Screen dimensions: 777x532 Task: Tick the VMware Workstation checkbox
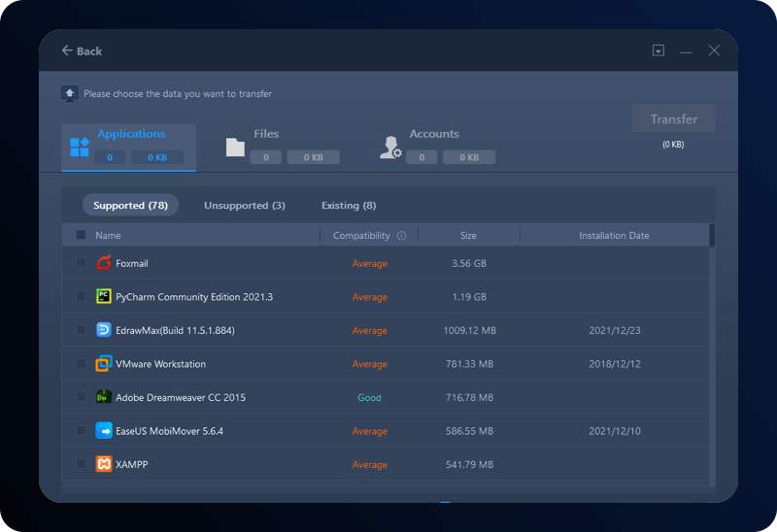coord(81,364)
